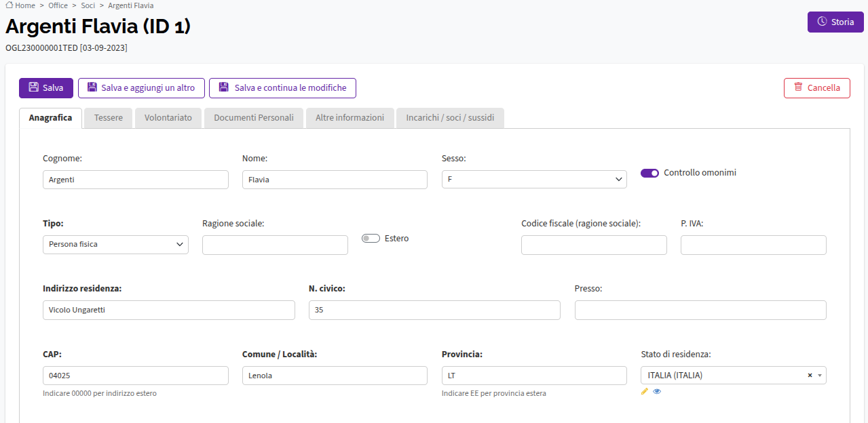
Task: Click Salva e continua le modifiche
Action: tap(282, 88)
